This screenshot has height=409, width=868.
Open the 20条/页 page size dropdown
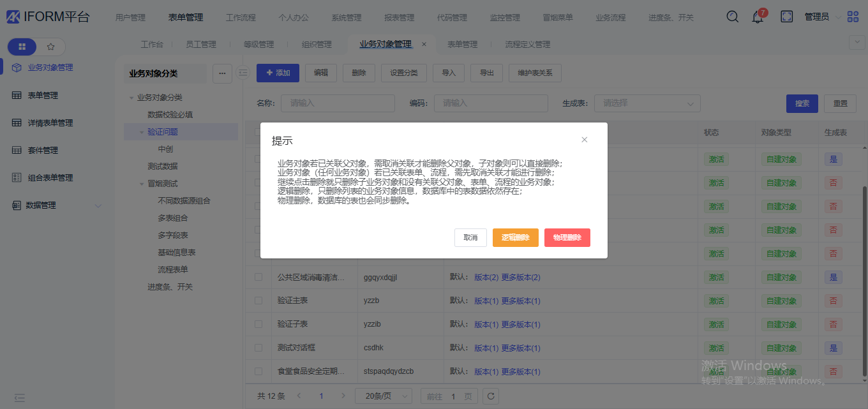(x=384, y=396)
